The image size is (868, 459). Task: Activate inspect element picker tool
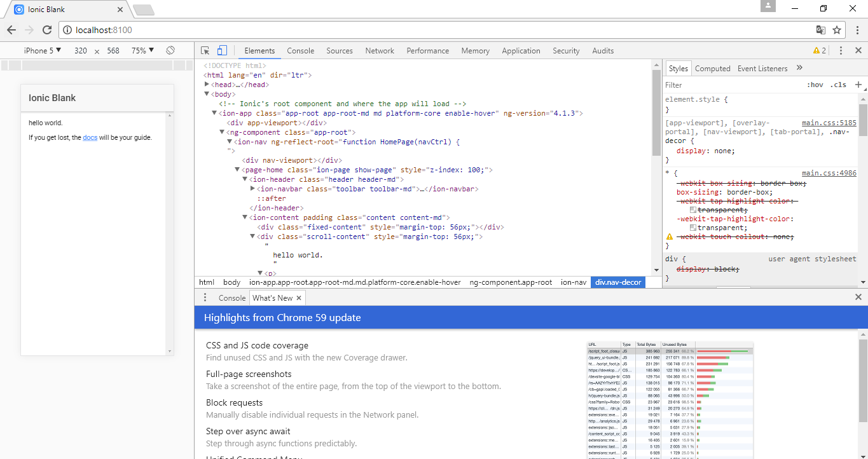point(205,51)
